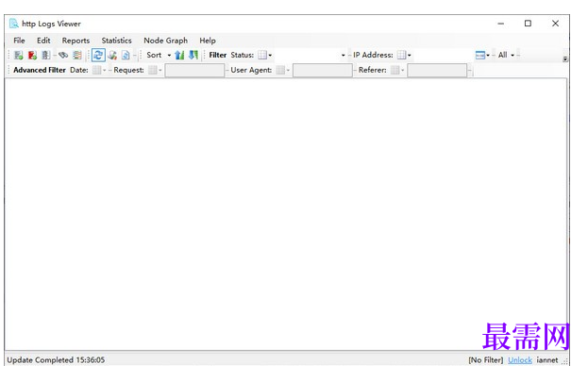Open the Edit menu
This screenshot has height=366, width=588.
[43, 41]
